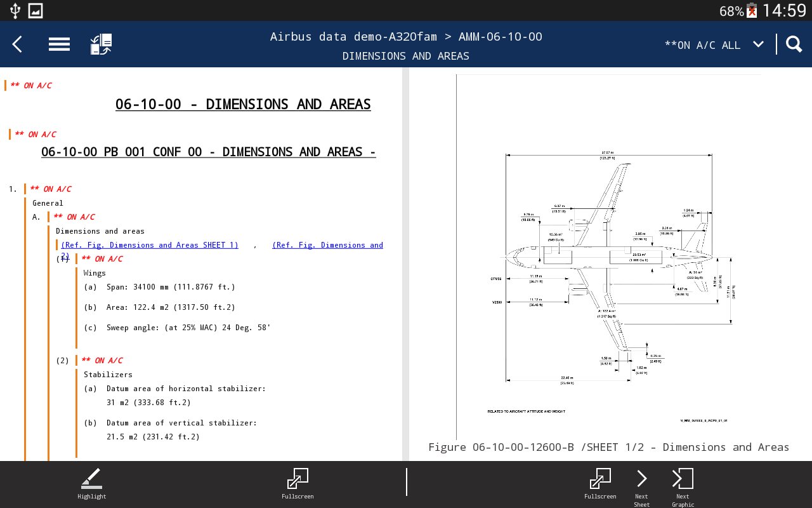Select the 06-10-00 DIMENSIONS AND AREAS heading
Image resolution: width=812 pixels, height=508 pixels.
243,104
